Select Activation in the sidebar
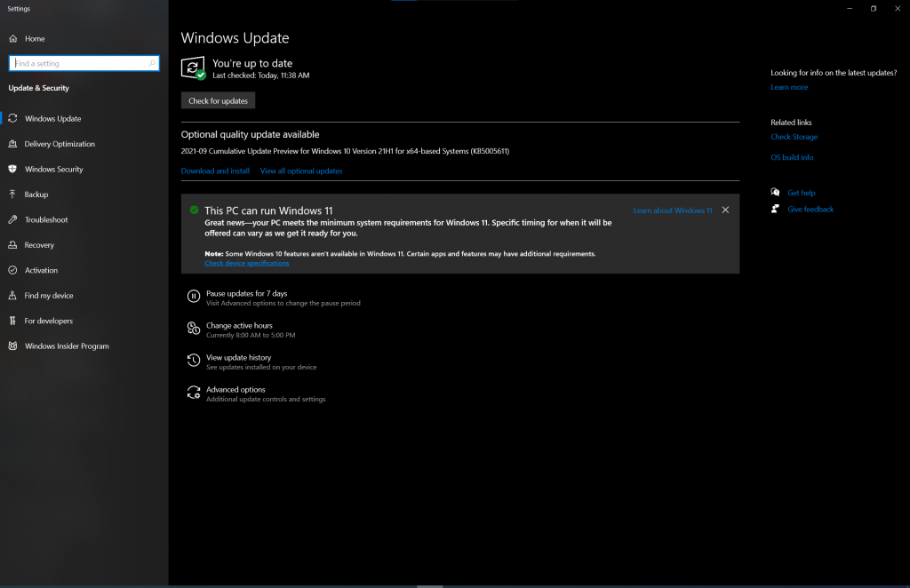The height and width of the screenshot is (588, 910). point(41,270)
